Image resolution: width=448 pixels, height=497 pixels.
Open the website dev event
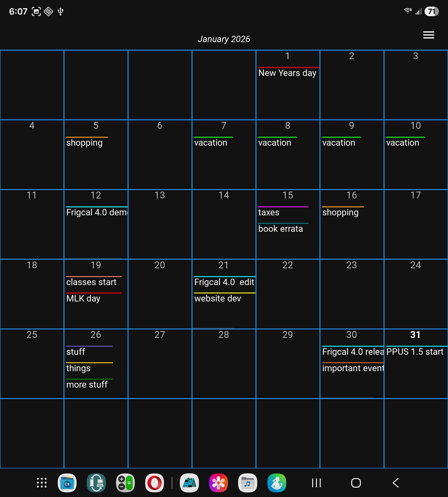[x=218, y=298]
